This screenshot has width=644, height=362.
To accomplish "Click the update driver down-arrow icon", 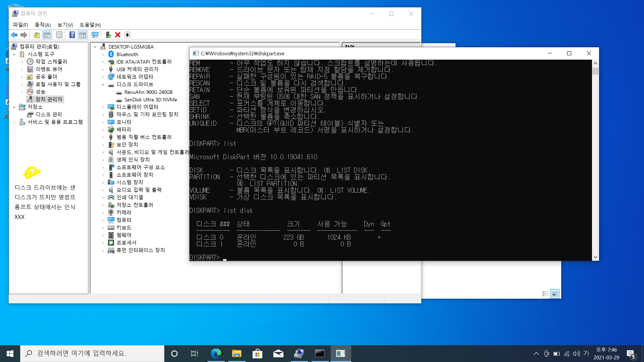I will 127,35.
